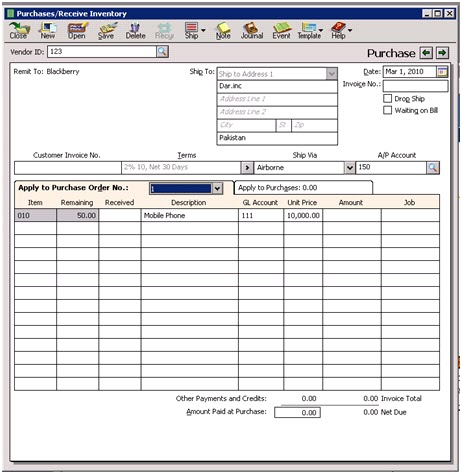Add a note with the Note icon
Viewport: 462px width, 474px height.
pos(223,31)
